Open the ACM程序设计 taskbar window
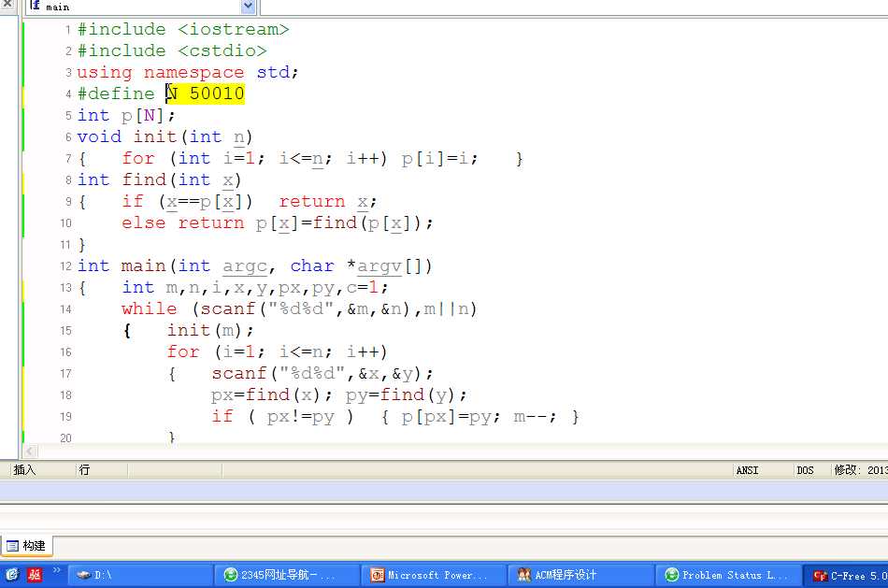 click(x=580, y=575)
